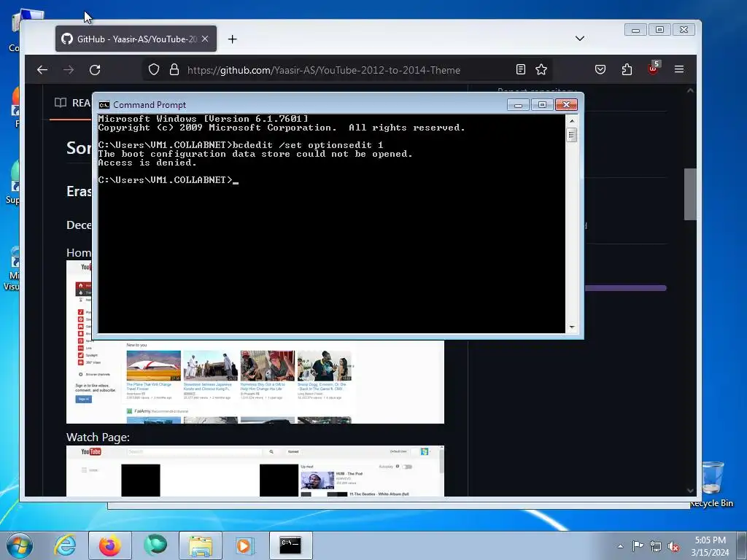Click the Firefox page vertical scrollbar thumb
747x560 pixels.
click(x=690, y=194)
